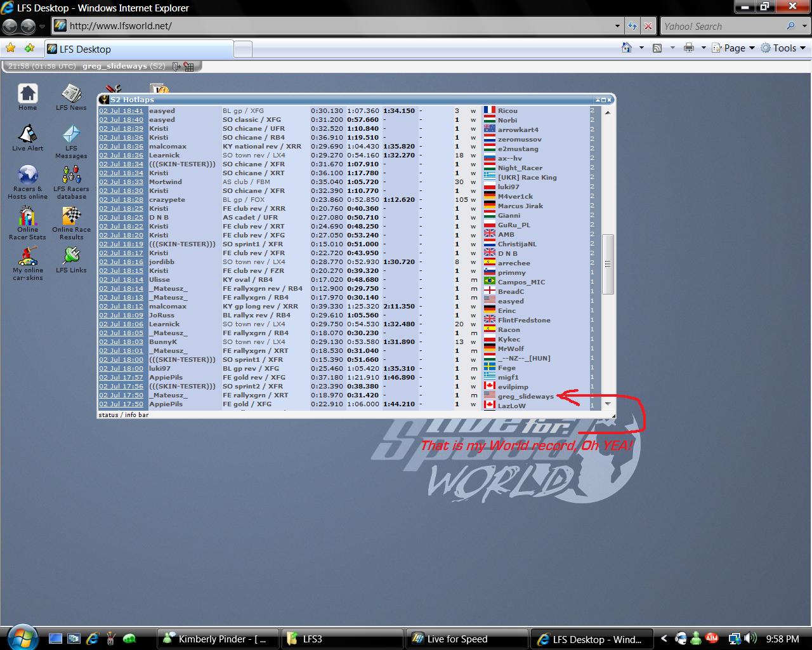Open the 02 Jul 18:03 BunnyK hotlap link
Viewport: 812px width, 650px height.
pos(121,342)
